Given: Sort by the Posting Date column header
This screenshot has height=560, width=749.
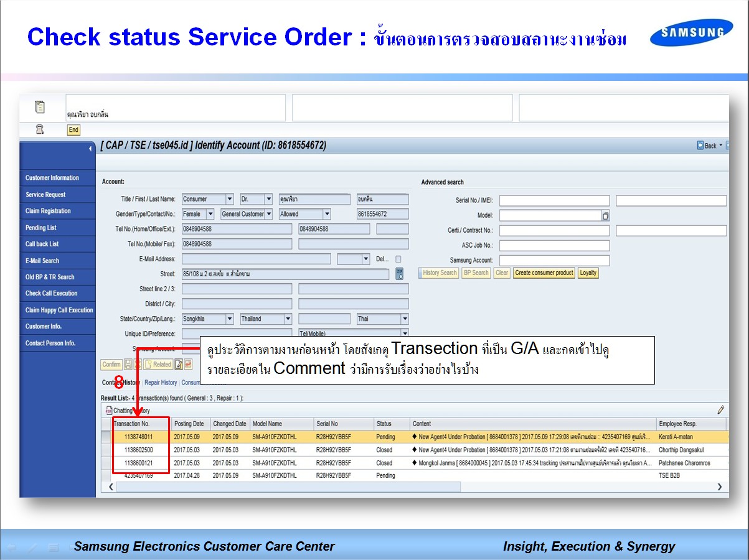Looking at the screenshot, I should (x=190, y=424).
